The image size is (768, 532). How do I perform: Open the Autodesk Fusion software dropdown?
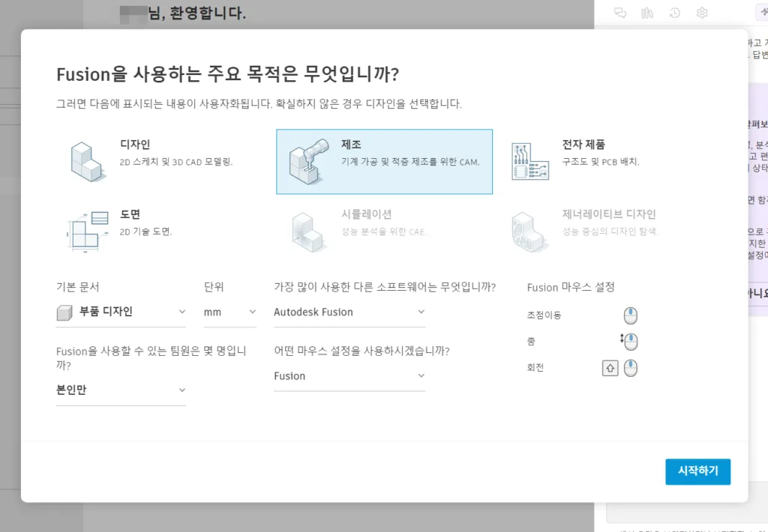[x=349, y=312]
